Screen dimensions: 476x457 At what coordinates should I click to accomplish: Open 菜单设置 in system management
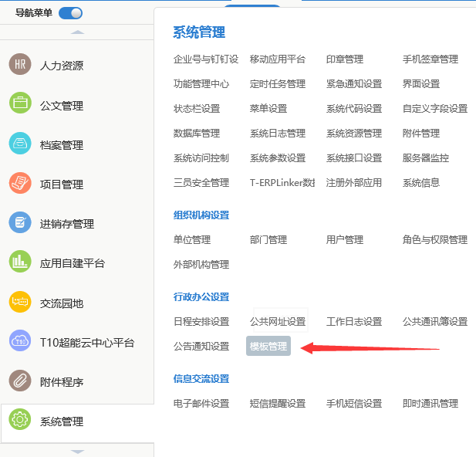click(268, 109)
